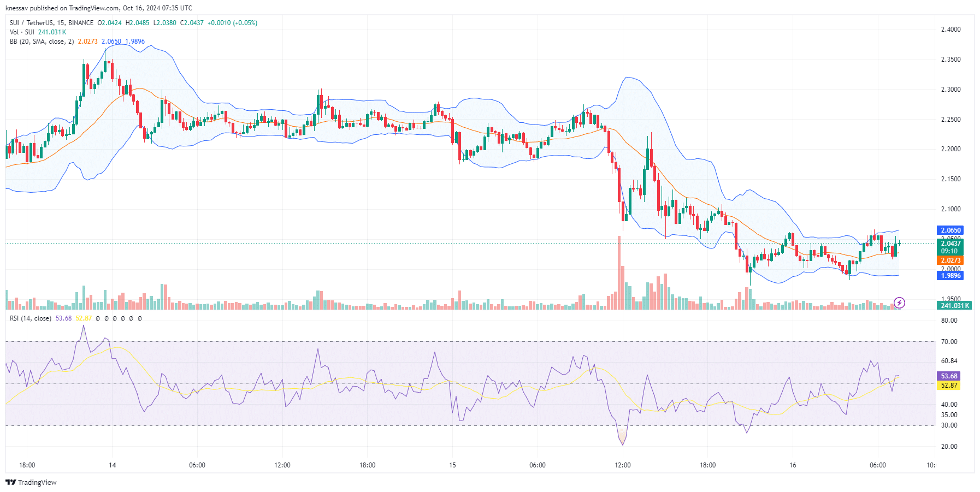This screenshot has height=492, width=980.
Task: Select the high value H2.0485 in the legend
Action: point(137,23)
